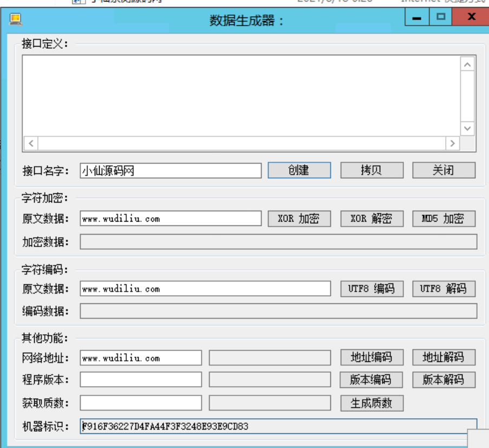
Task: Click the XOR 解密 button
Action: tap(371, 219)
